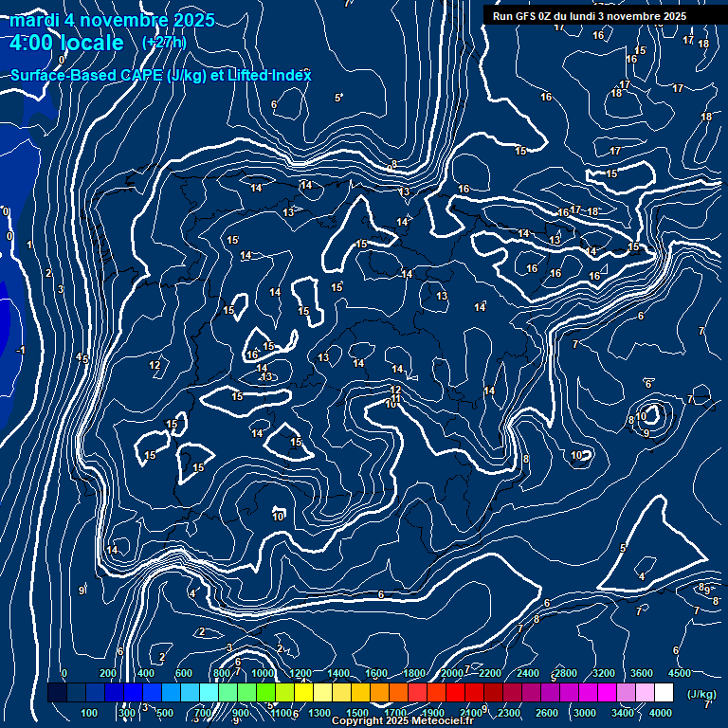Click the '(+27h)' forecast offset label
The height and width of the screenshot is (728, 728).
[x=164, y=43]
